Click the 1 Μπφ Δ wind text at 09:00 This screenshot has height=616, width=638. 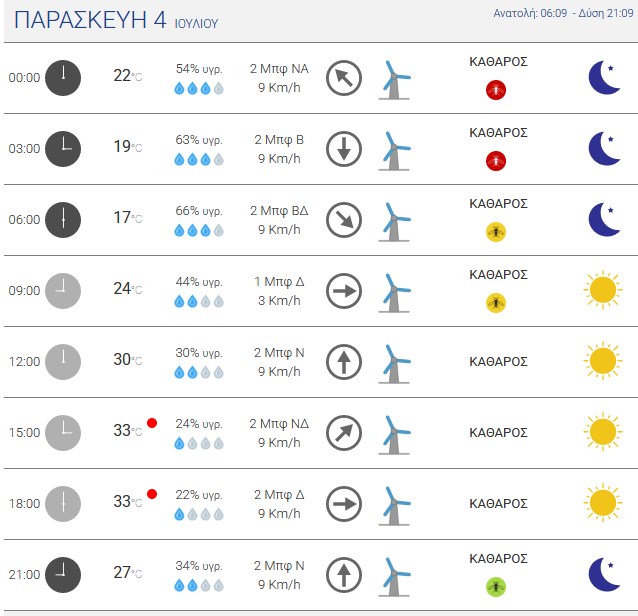pos(279,282)
